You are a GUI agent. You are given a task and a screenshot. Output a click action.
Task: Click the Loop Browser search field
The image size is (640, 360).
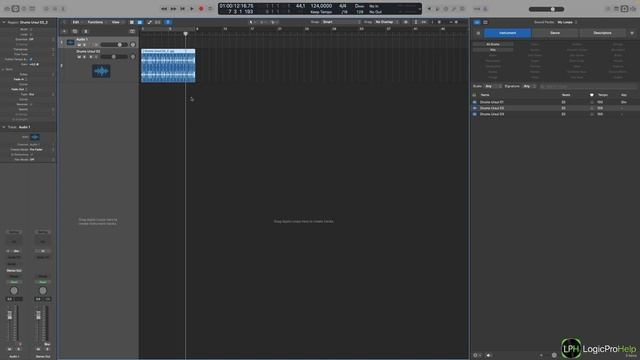[588, 87]
